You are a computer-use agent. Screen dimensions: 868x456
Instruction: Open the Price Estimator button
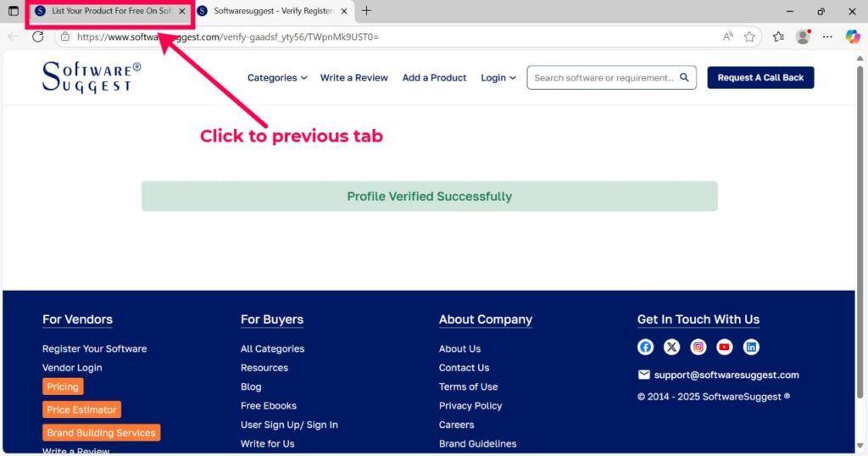81,409
